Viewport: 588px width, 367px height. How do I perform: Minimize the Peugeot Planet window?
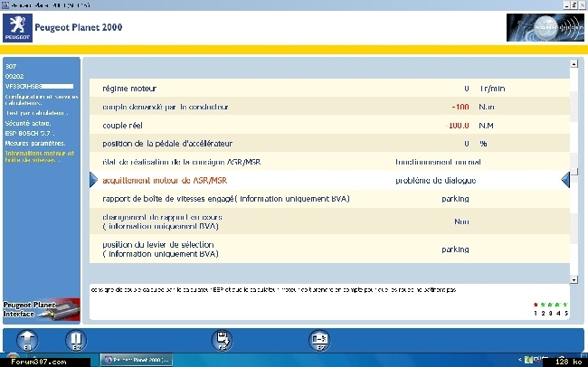click(x=566, y=5)
